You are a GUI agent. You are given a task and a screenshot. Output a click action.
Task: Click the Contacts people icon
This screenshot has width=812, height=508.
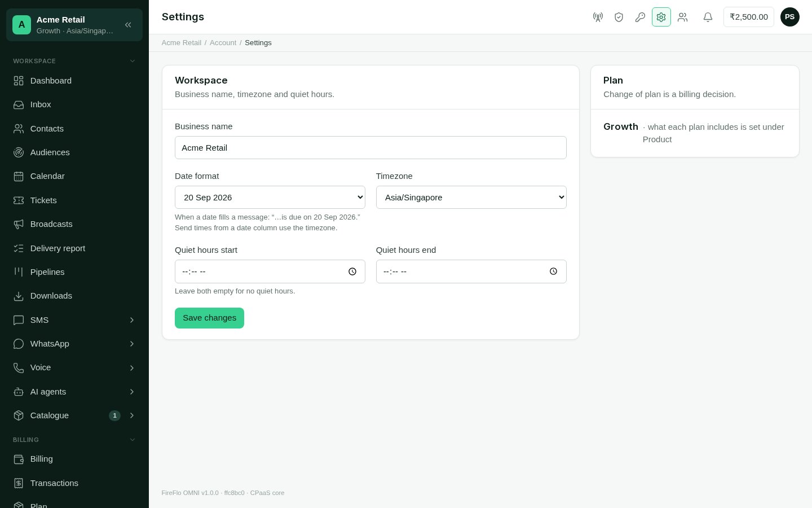19,129
